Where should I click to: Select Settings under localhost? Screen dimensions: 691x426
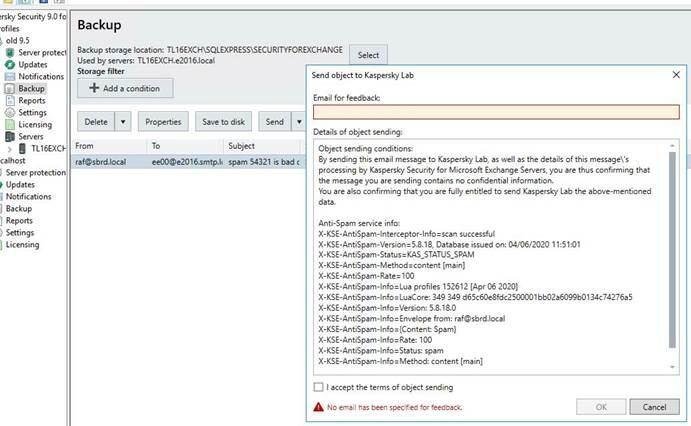point(20,233)
